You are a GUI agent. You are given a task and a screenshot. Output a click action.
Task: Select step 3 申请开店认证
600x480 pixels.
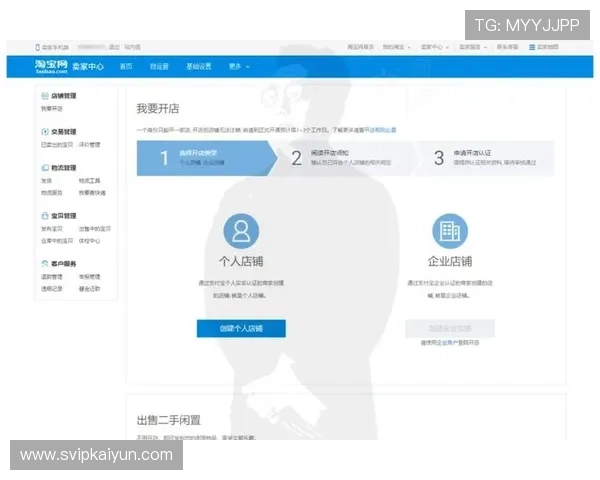pos(486,158)
